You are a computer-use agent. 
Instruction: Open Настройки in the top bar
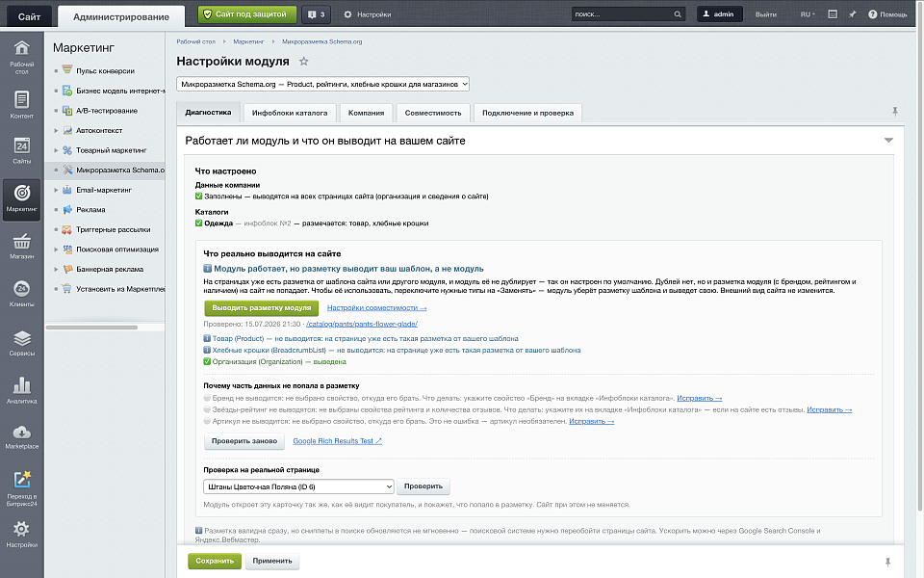point(368,14)
